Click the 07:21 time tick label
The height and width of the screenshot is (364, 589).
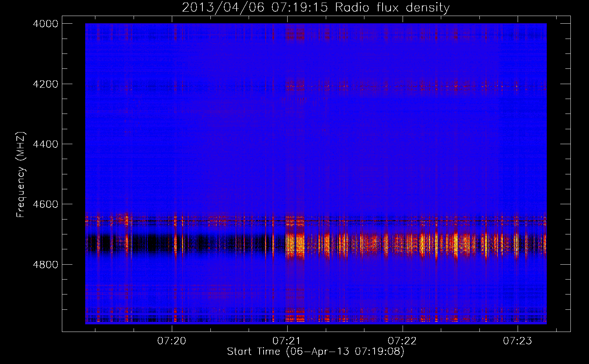click(x=287, y=341)
